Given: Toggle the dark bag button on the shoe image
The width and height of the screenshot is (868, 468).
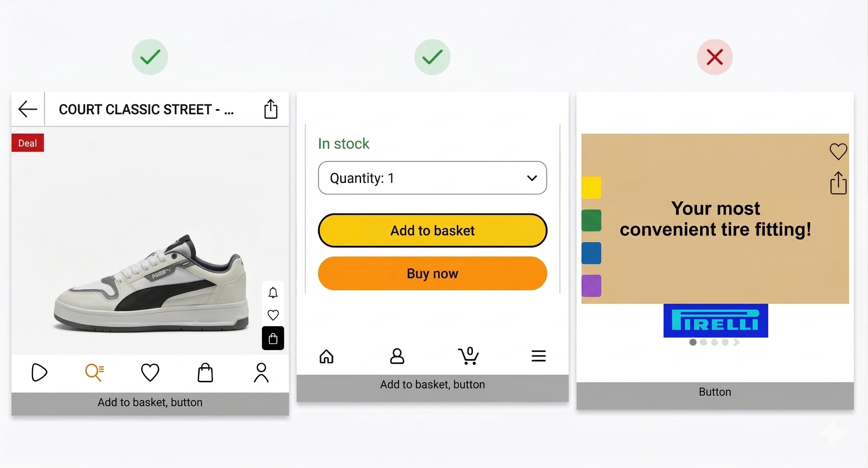Looking at the screenshot, I should coord(273,338).
